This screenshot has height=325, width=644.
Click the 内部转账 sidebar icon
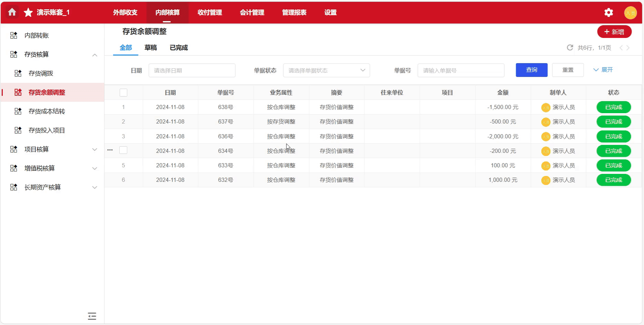click(x=14, y=36)
